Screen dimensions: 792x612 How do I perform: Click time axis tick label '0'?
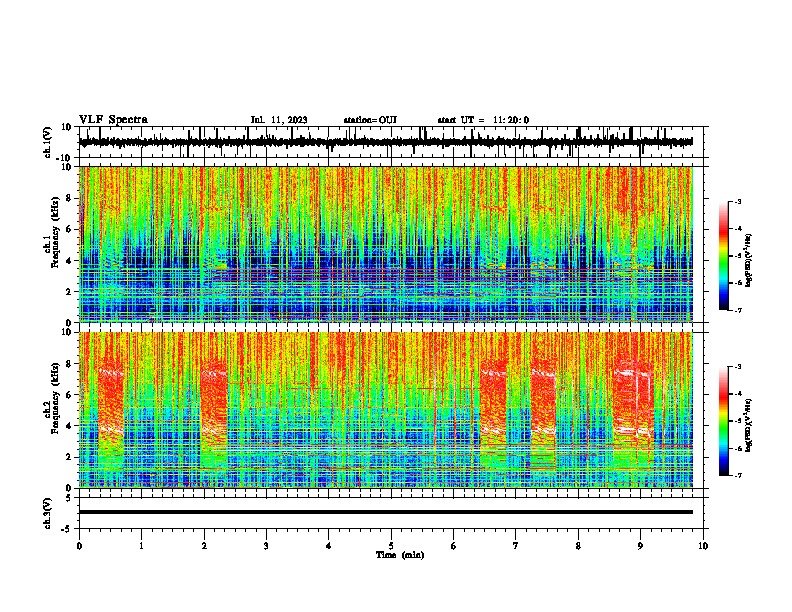[x=79, y=546]
